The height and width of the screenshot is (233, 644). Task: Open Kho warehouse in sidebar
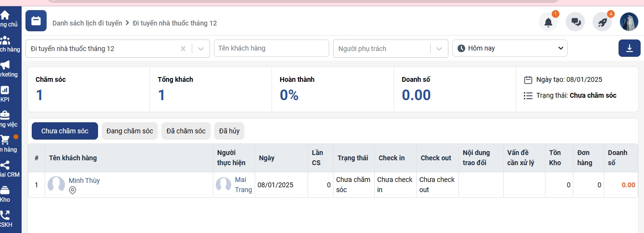click(5, 194)
